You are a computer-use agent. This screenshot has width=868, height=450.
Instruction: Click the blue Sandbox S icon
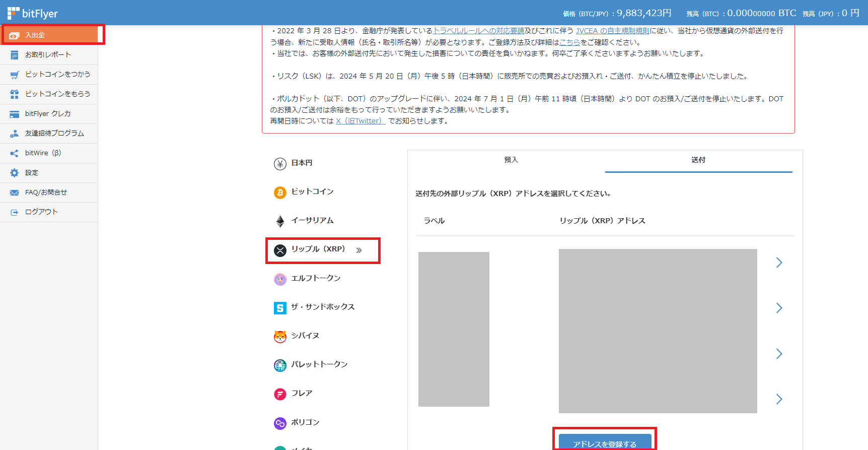280,307
